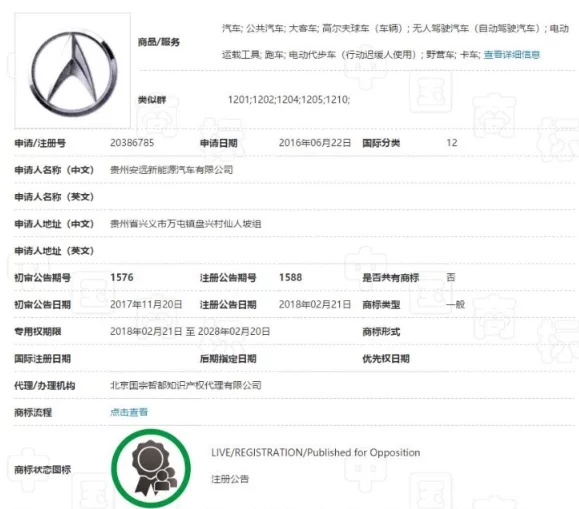579x509 pixels.
Task: Select the similar group codes 1201;1202;1204;1205;1210
Action: coord(289,100)
